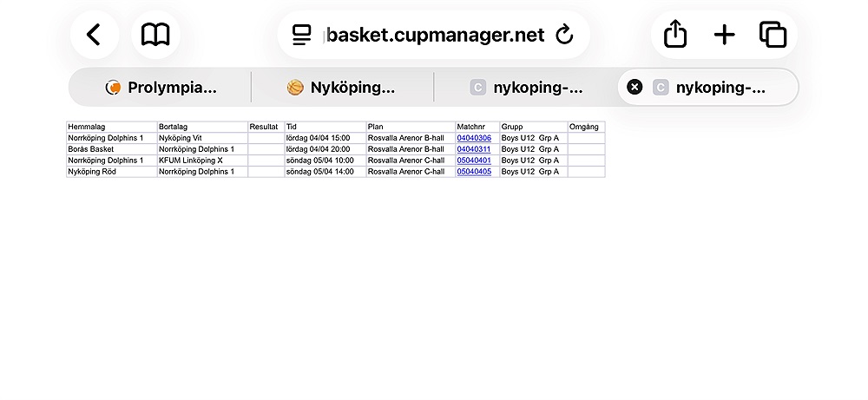Open match number 04040311 link

click(474, 149)
